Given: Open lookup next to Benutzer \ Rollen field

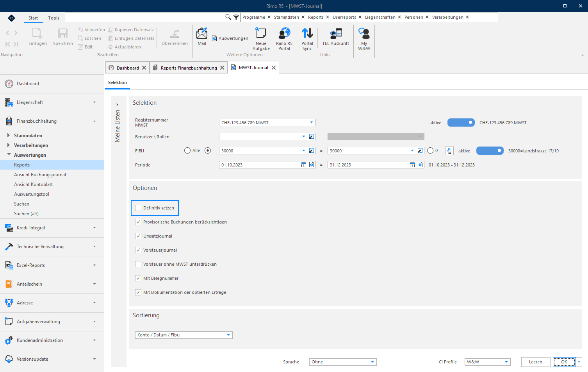Looking at the screenshot, I should click(x=312, y=137).
